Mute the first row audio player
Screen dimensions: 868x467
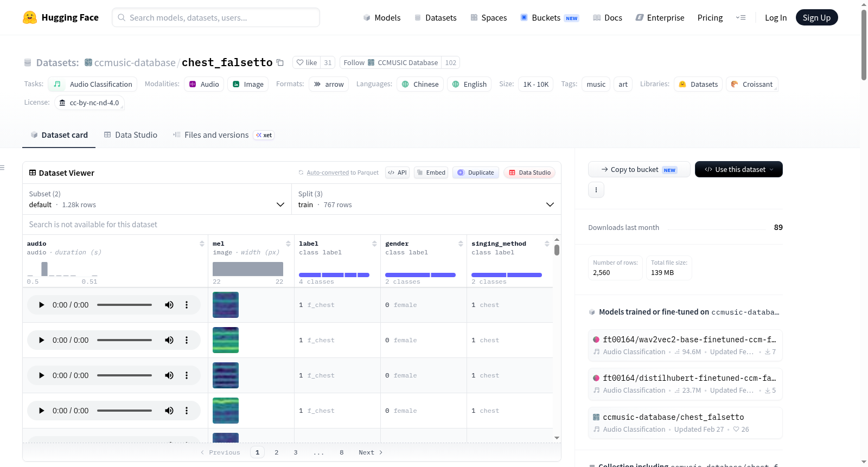click(x=169, y=305)
